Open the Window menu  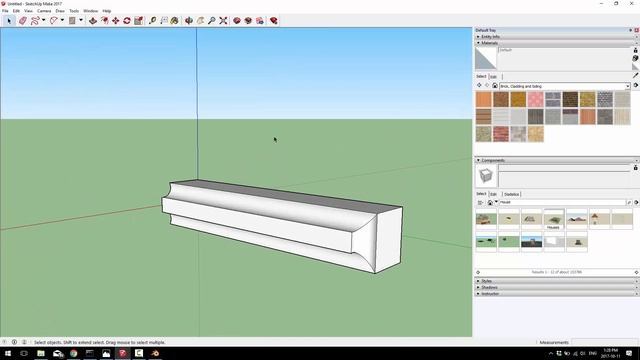point(91,11)
